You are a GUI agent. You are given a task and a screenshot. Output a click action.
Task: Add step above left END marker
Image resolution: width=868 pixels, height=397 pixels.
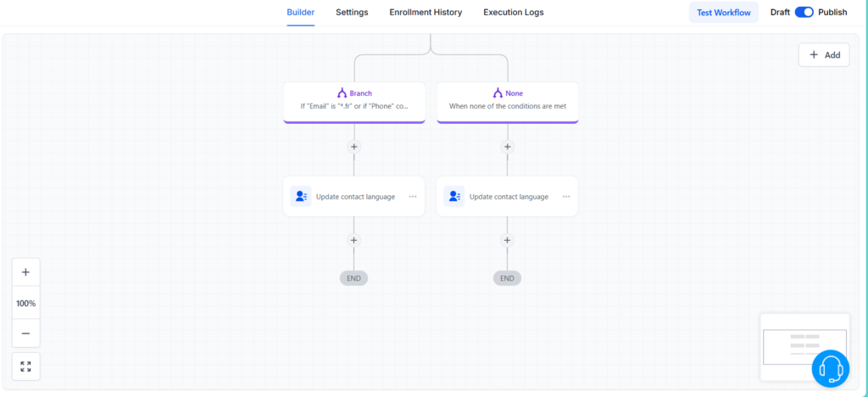354,240
